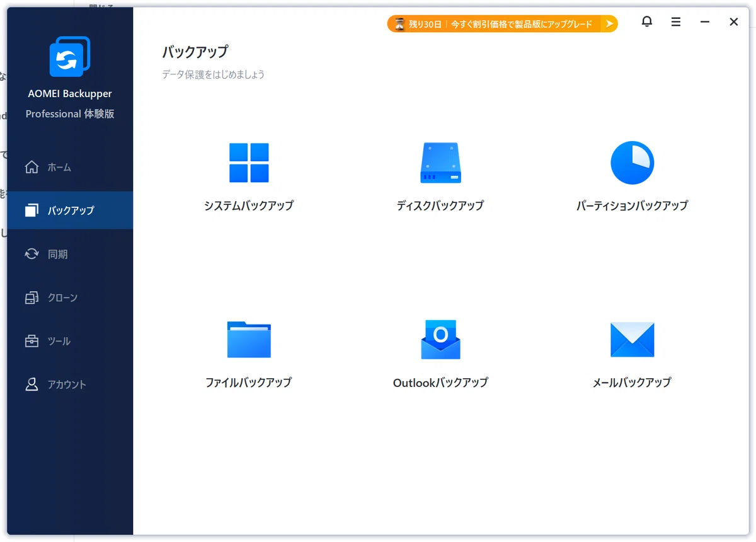Screen dimensions: 756x542
Task: Click the AOMEI Backupper product name text
Action: tap(70, 94)
